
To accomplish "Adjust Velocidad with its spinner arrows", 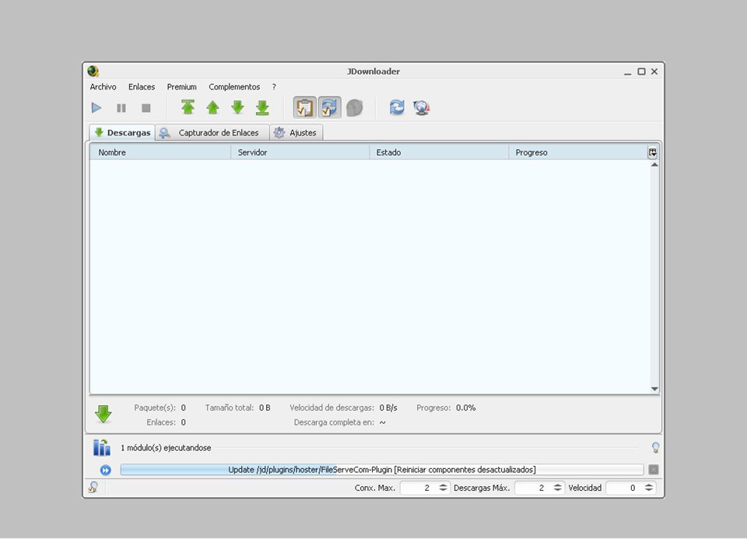I will click(649, 488).
